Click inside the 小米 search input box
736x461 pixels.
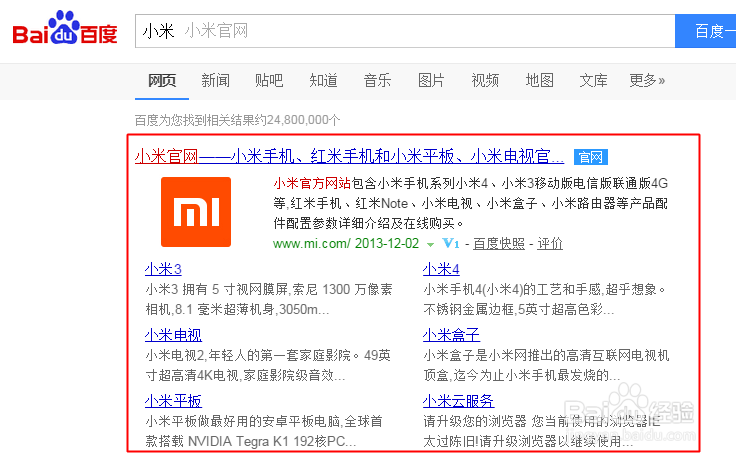[x=405, y=31]
